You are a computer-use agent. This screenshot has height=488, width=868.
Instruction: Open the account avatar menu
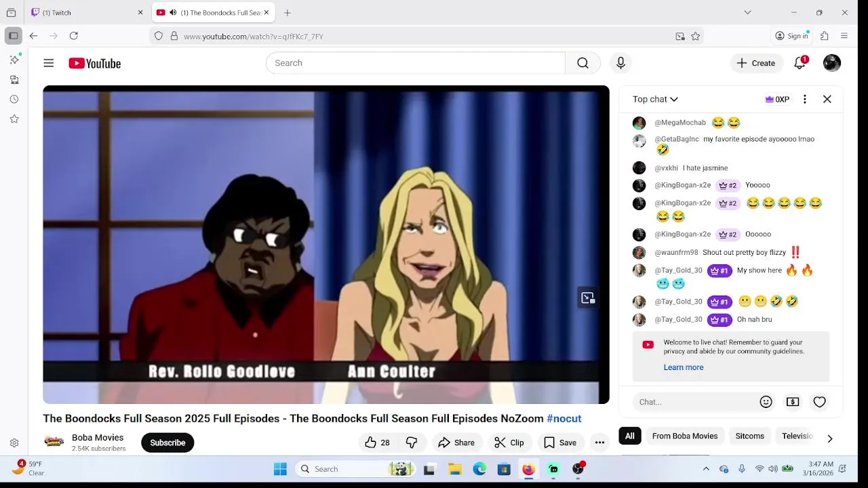click(x=832, y=63)
